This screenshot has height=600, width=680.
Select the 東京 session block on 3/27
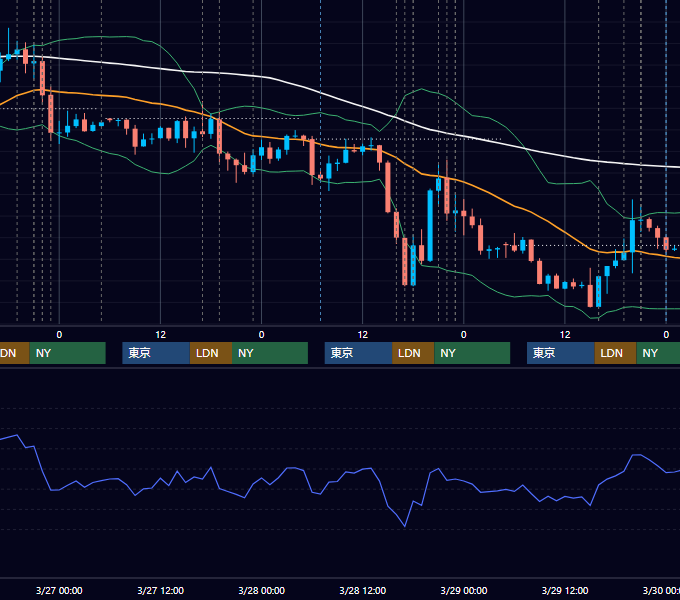point(156,353)
